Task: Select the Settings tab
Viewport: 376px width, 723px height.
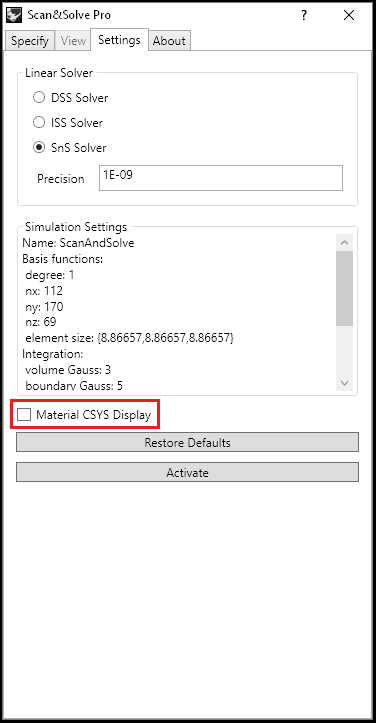Action: click(x=119, y=40)
